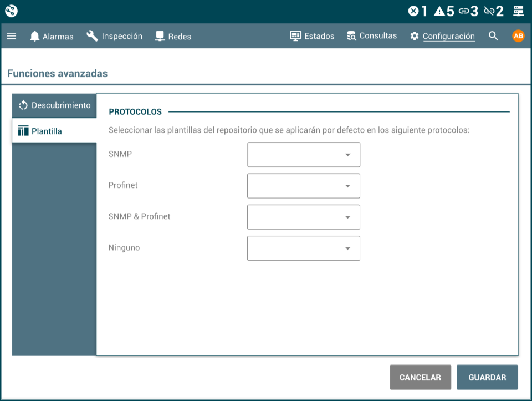This screenshot has width=532, height=401.
Task: Open the Inspección menu
Action: coord(114,36)
